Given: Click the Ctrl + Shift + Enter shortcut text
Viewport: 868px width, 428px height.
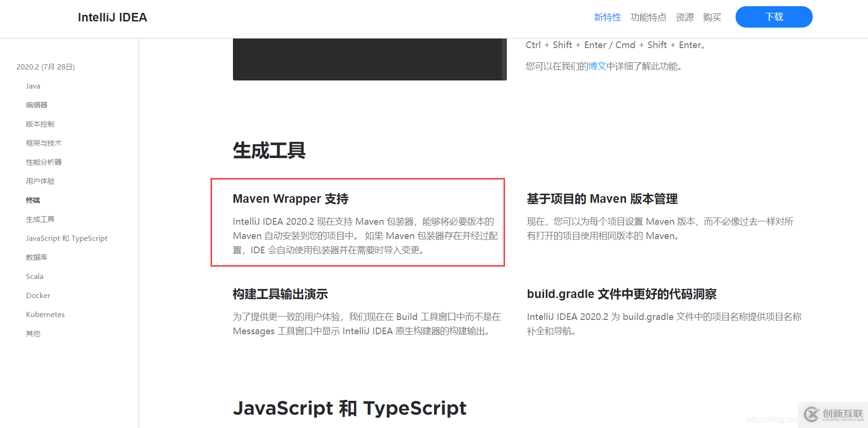Looking at the screenshot, I should pyautogui.click(x=616, y=45).
